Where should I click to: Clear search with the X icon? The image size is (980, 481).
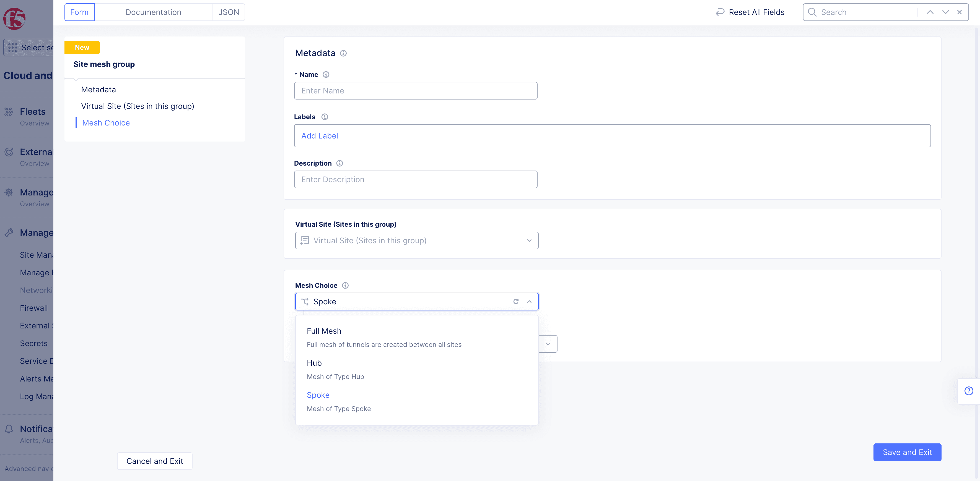tap(960, 12)
